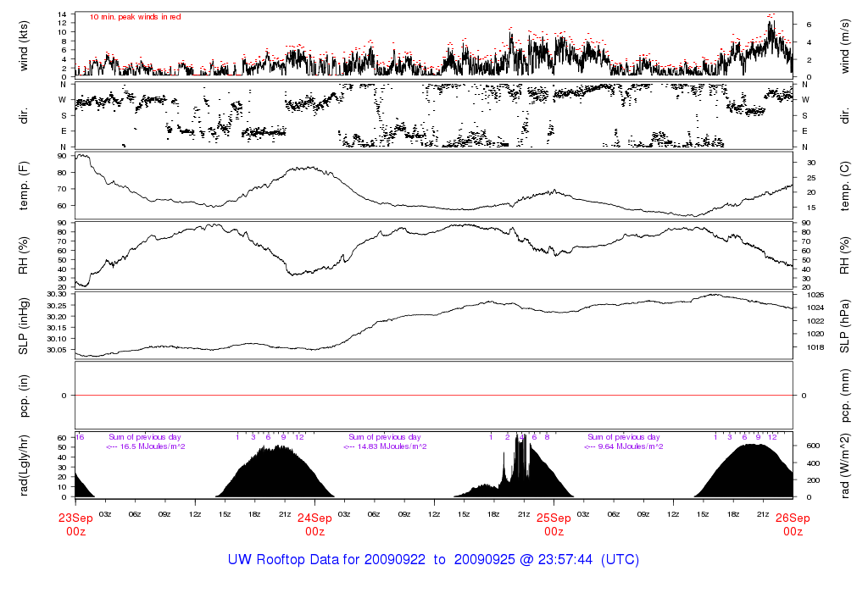Click the "16.5 MJoules/m^2" radiation sum
This screenshot has height=593, width=868.
[x=153, y=446]
